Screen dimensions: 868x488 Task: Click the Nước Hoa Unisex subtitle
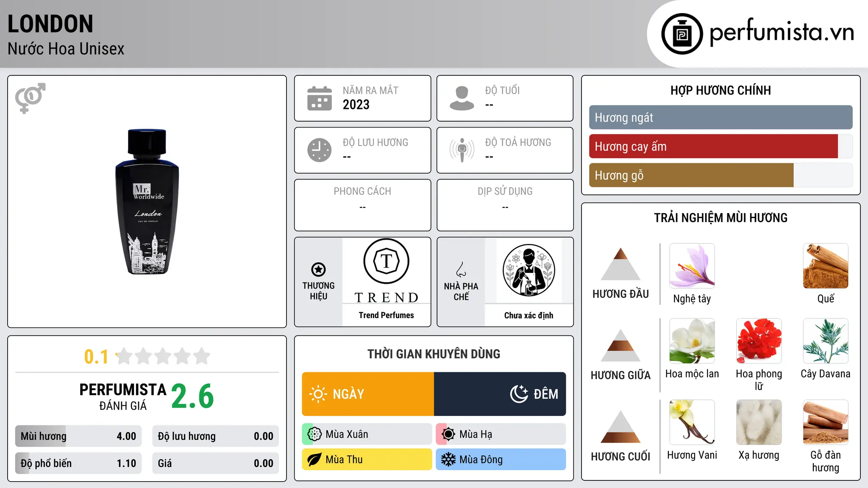[x=66, y=49]
